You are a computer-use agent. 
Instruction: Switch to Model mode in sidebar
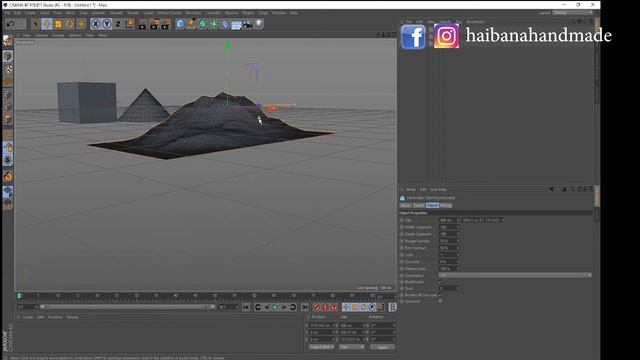tap(8, 56)
